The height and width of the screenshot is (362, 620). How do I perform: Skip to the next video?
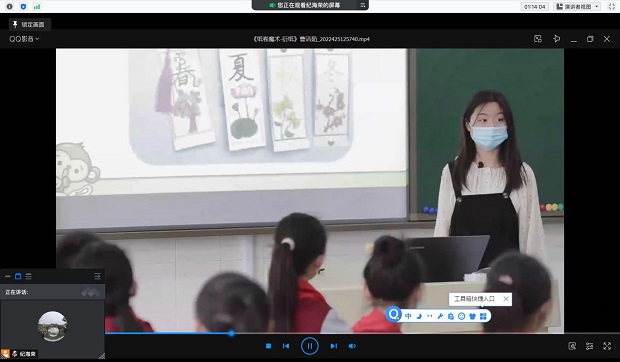[x=334, y=346]
